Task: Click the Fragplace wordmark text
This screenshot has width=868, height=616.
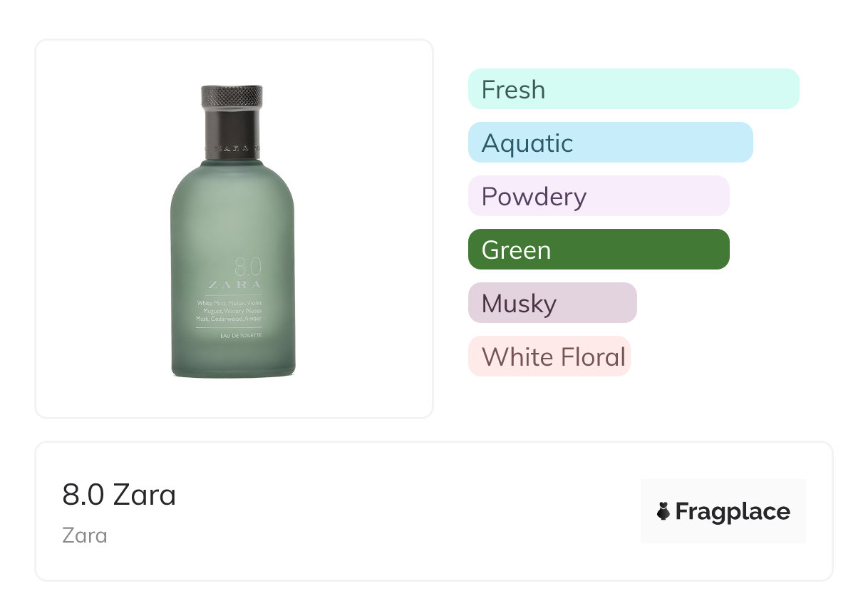Action: [732, 511]
